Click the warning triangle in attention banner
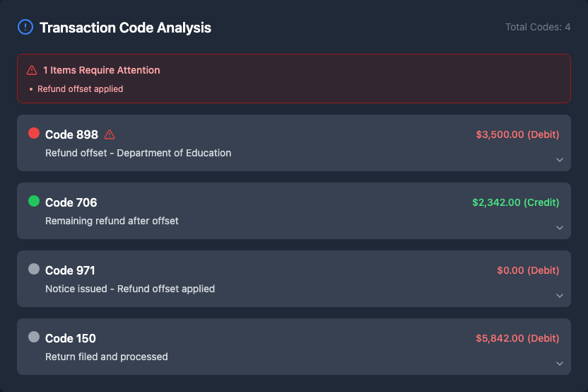This screenshot has width=588, height=392. 32,70
